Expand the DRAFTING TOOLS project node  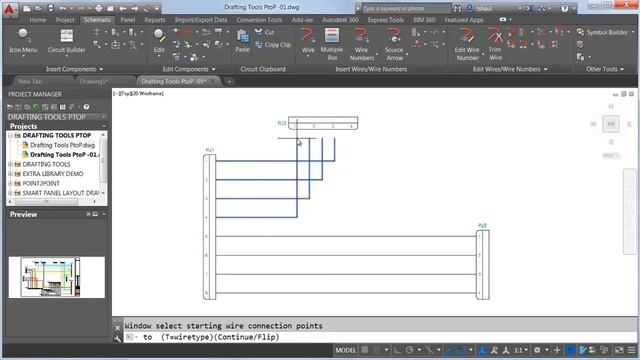tap(10, 164)
